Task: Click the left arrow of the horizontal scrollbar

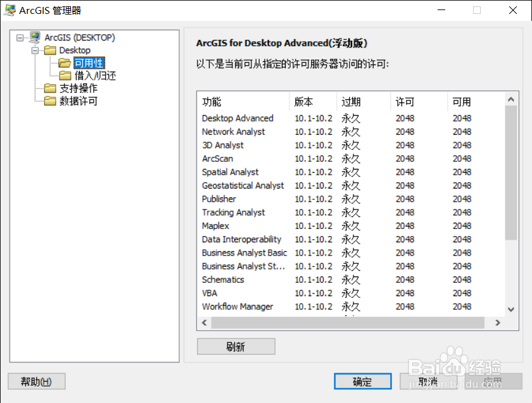Action: coord(204,323)
